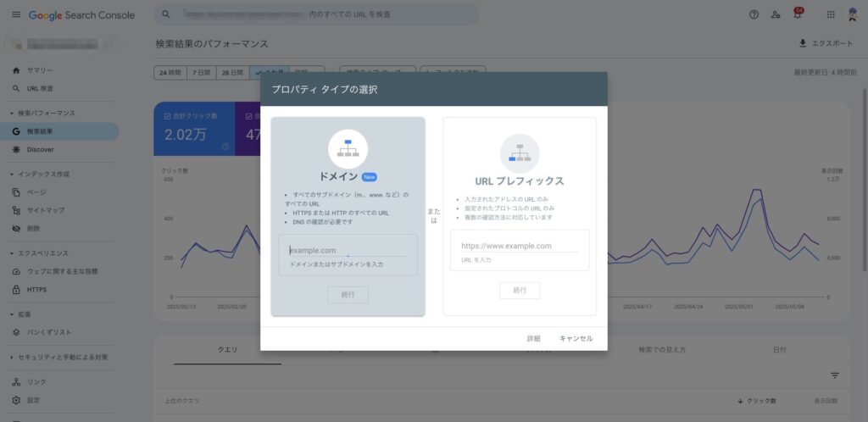Expand セキュリティと手動による対策 section

[12, 358]
